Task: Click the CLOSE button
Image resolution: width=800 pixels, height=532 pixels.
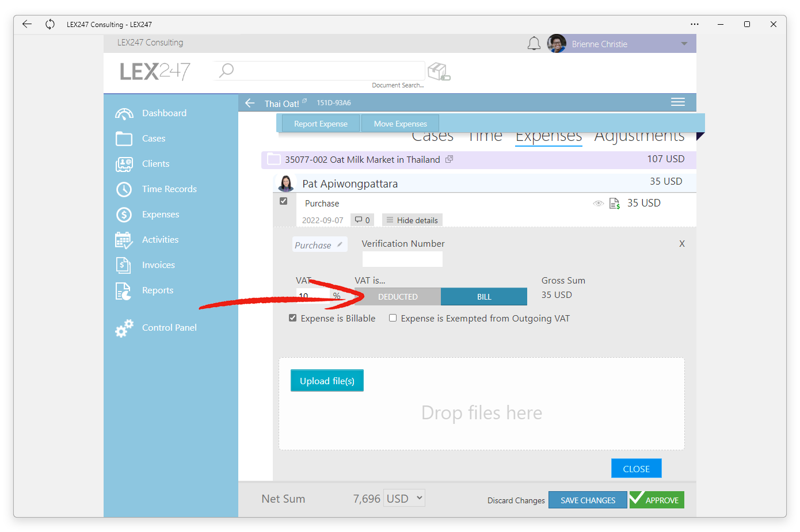Action: click(636, 469)
